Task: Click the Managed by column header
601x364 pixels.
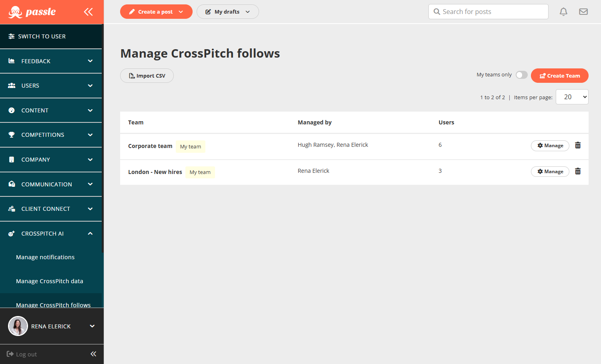Action: pos(315,122)
